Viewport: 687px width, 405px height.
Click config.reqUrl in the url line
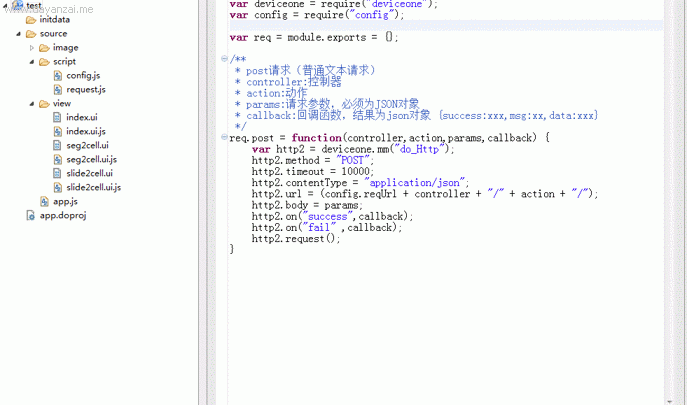tap(361, 194)
